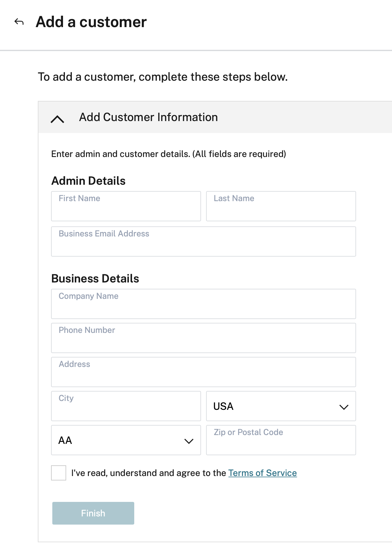Click the Zip or Postal Code field
The width and height of the screenshot is (392, 558).
click(281, 440)
